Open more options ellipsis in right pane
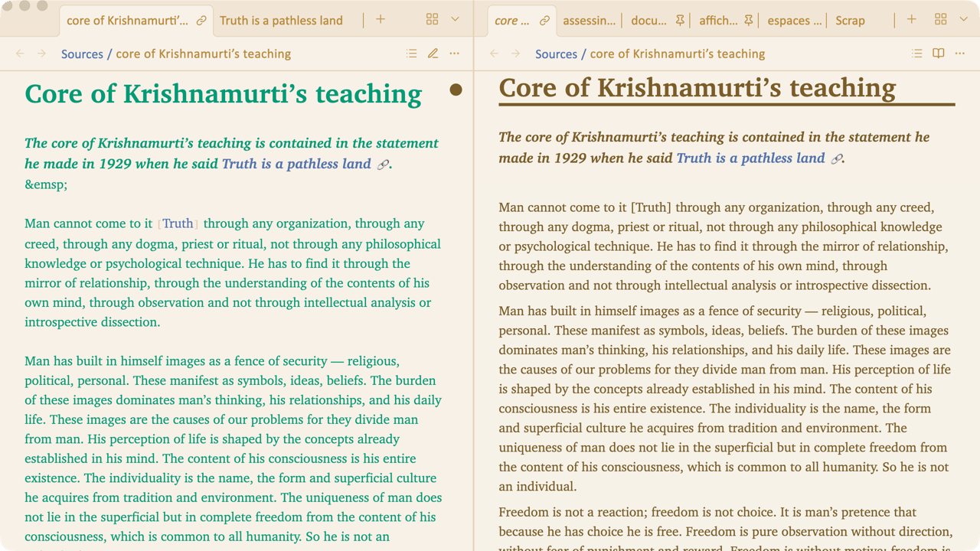Image resolution: width=980 pixels, height=551 pixels. 960,54
